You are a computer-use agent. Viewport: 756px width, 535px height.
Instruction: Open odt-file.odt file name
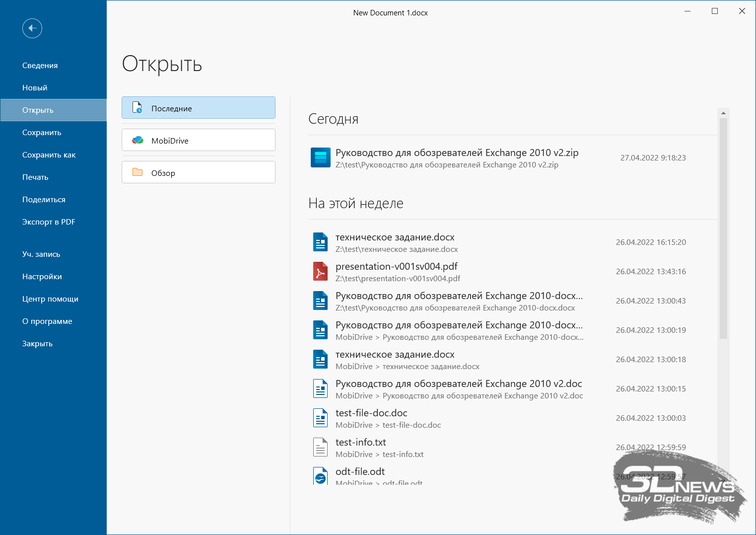360,471
